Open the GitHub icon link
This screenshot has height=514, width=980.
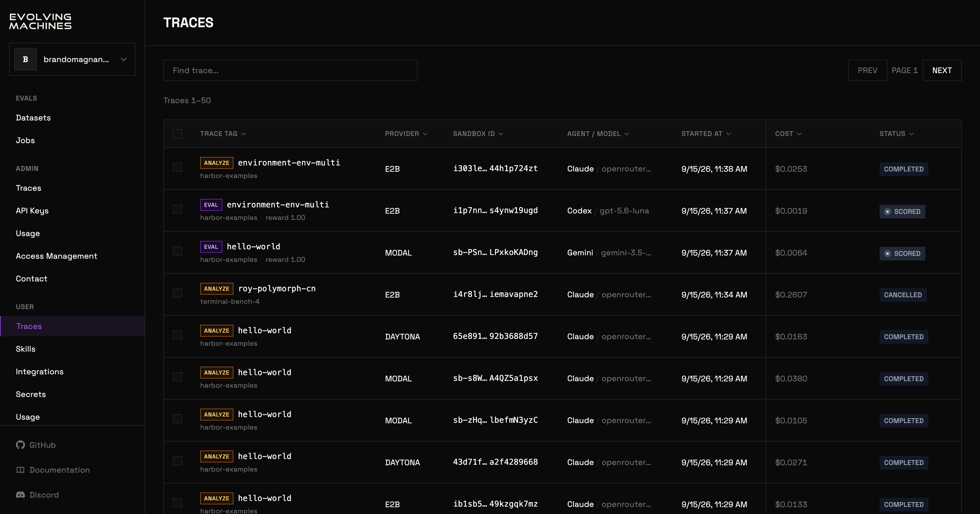(x=20, y=445)
